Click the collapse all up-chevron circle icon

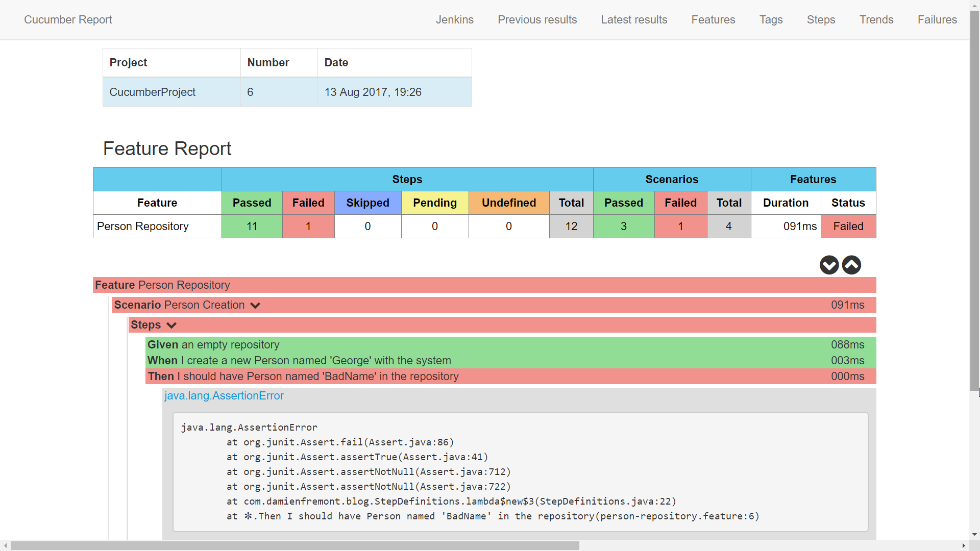[x=851, y=265]
